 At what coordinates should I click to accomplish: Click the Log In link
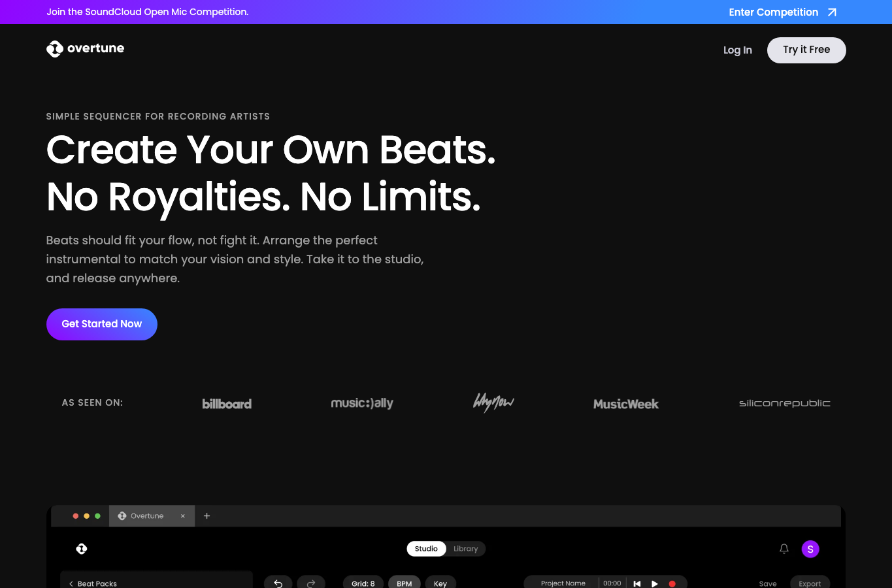point(738,50)
